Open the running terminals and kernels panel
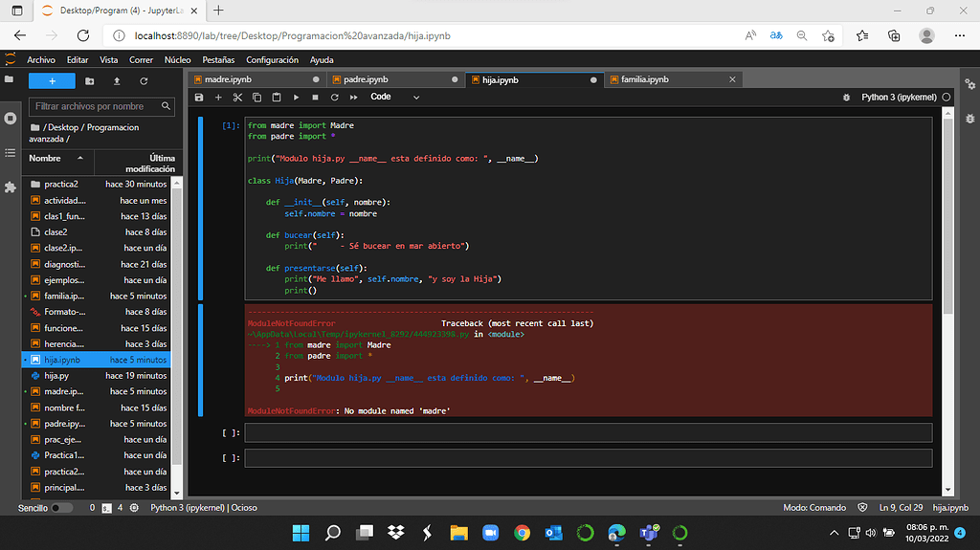Image resolution: width=980 pixels, height=550 pixels. click(x=11, y=118)
